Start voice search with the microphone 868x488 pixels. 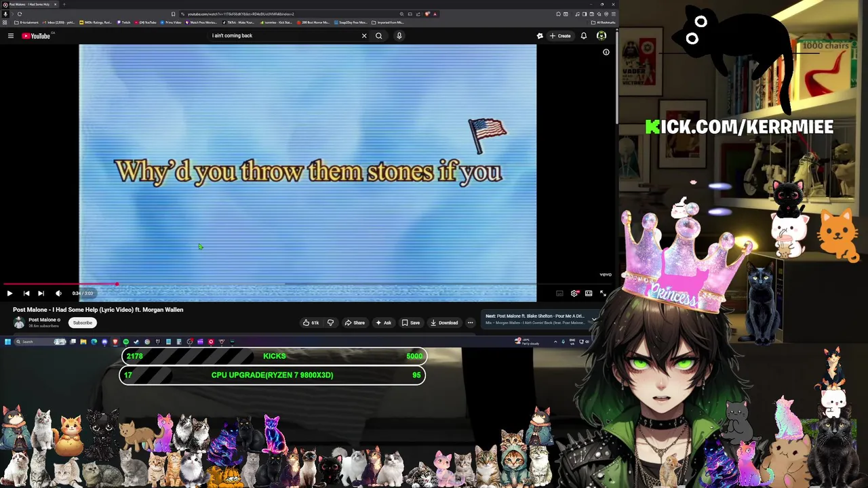[399, 36]
